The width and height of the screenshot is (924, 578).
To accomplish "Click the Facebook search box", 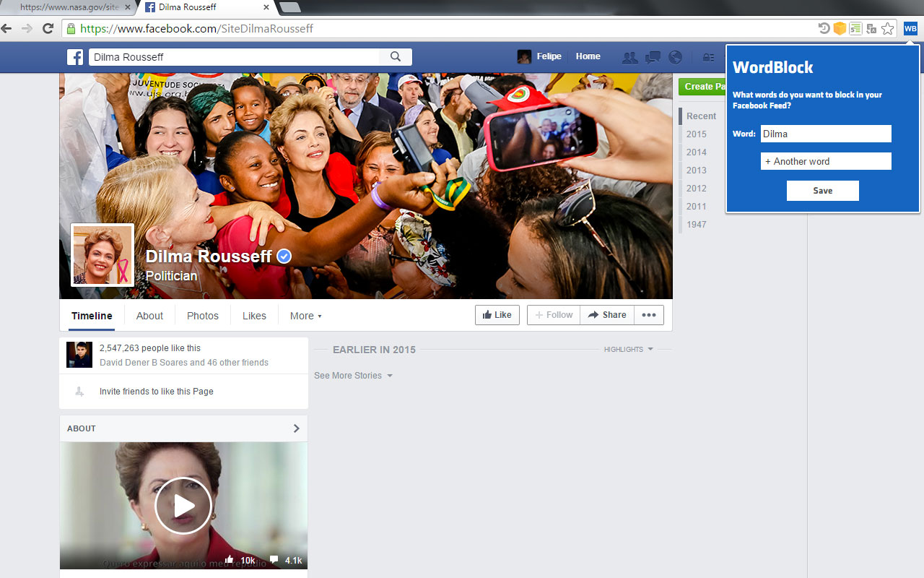I will click(x=234, y=57).
